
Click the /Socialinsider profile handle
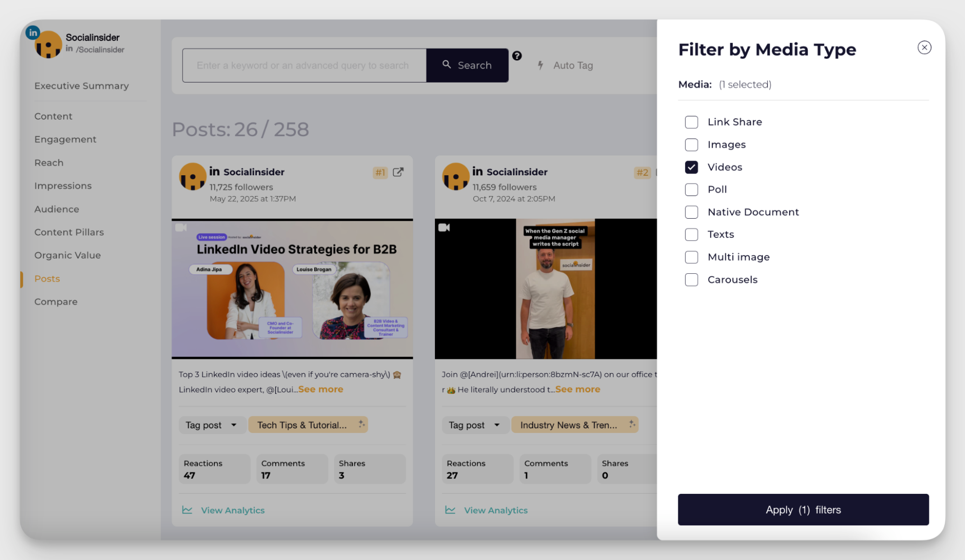pos(100,50)
